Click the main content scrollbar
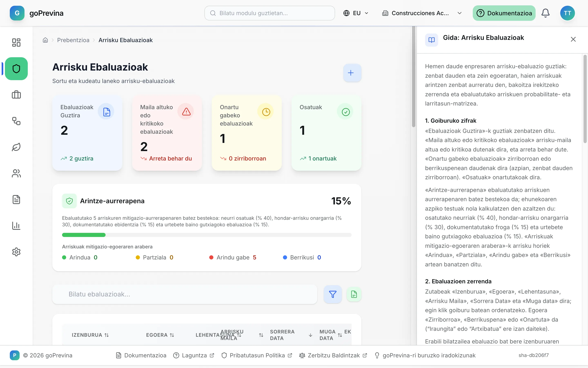Screen dimensions: 588x368 [414, 77]
